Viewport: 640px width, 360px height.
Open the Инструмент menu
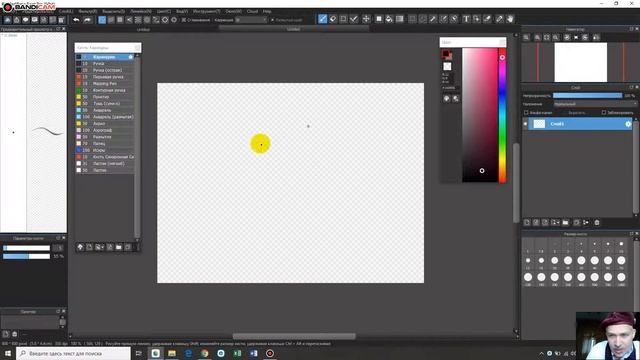207,11
